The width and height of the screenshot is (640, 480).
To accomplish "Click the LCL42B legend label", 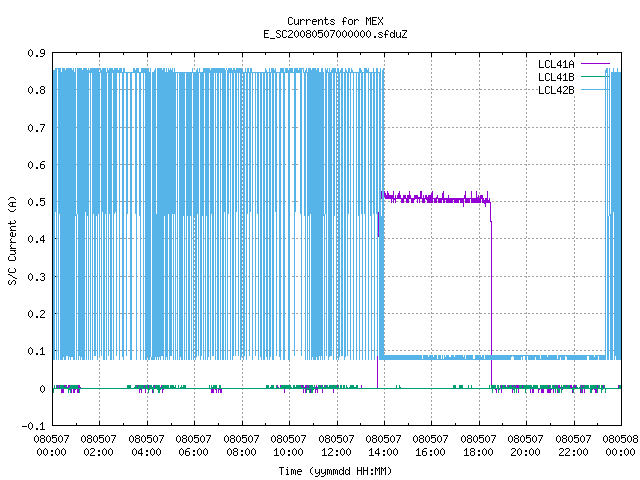I will click(556, 90).
